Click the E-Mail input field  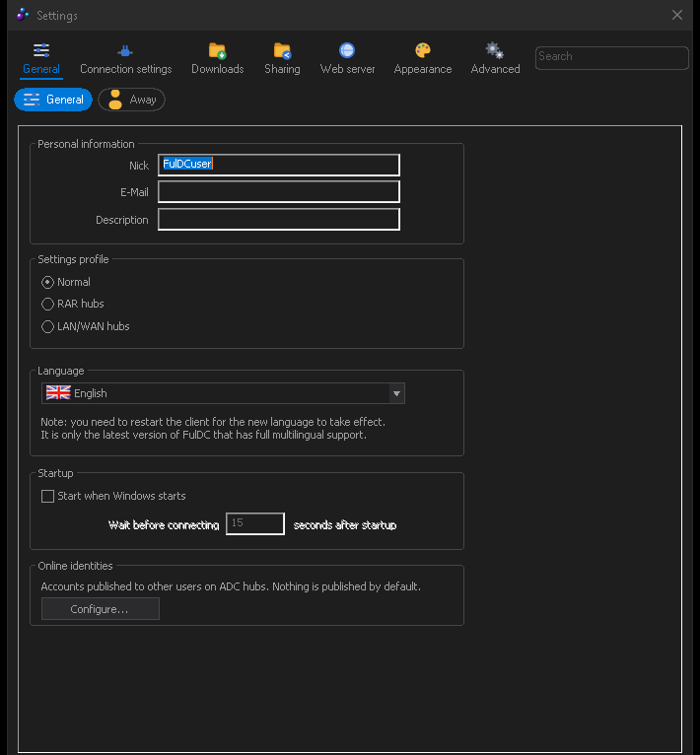pos(279,191)
